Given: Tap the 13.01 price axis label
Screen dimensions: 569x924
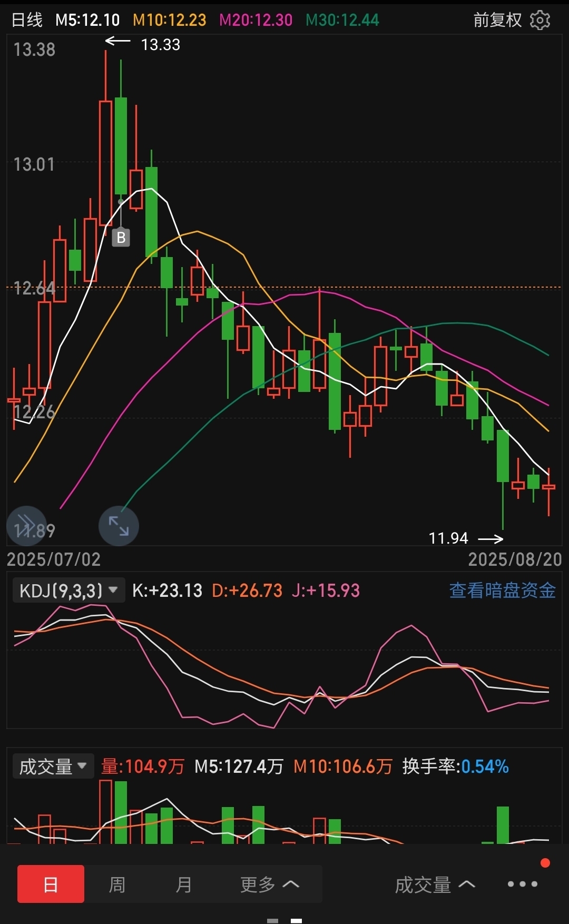Looking at the screenshot, I should (x=34, y=164).
